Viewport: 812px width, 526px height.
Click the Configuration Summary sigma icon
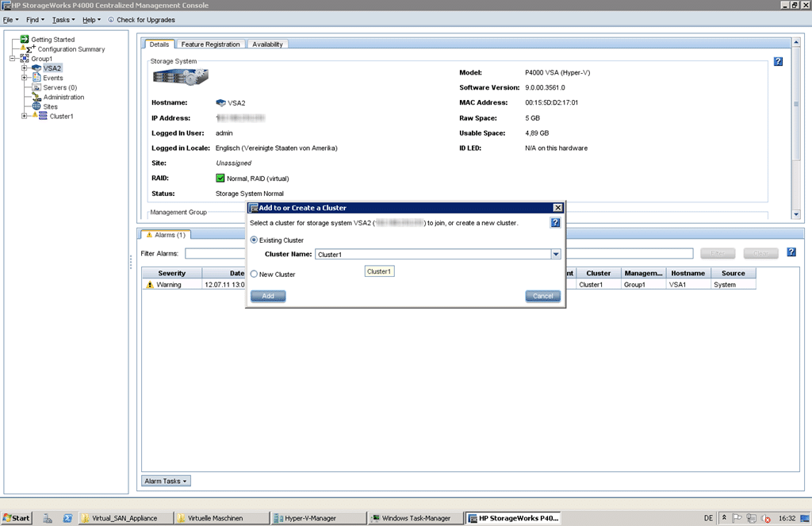29,48
